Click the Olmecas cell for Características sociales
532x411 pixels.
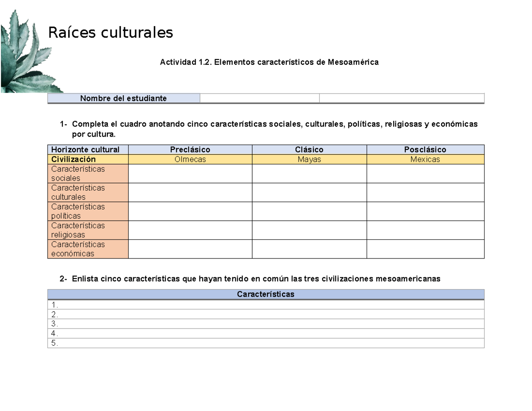(x=190, y=174)
